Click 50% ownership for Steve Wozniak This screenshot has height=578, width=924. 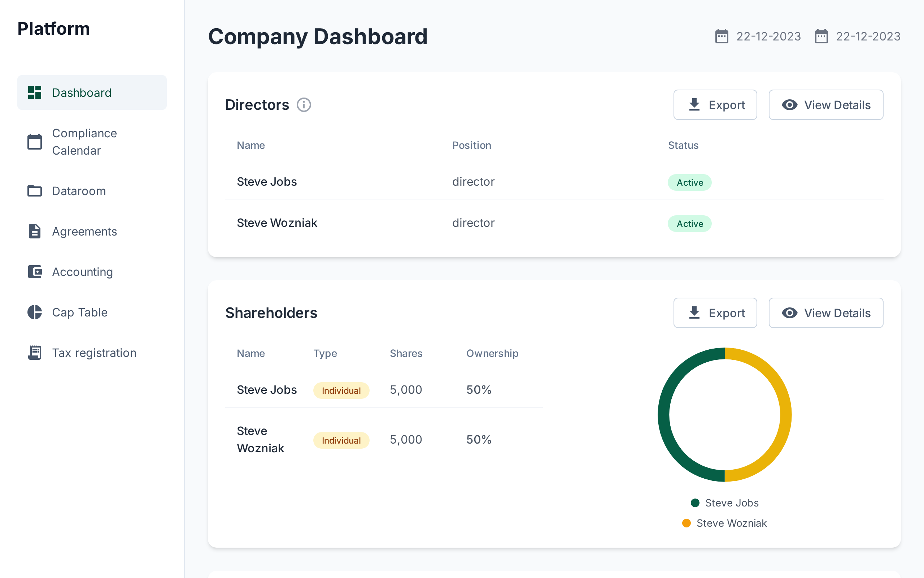click(479, 440)
